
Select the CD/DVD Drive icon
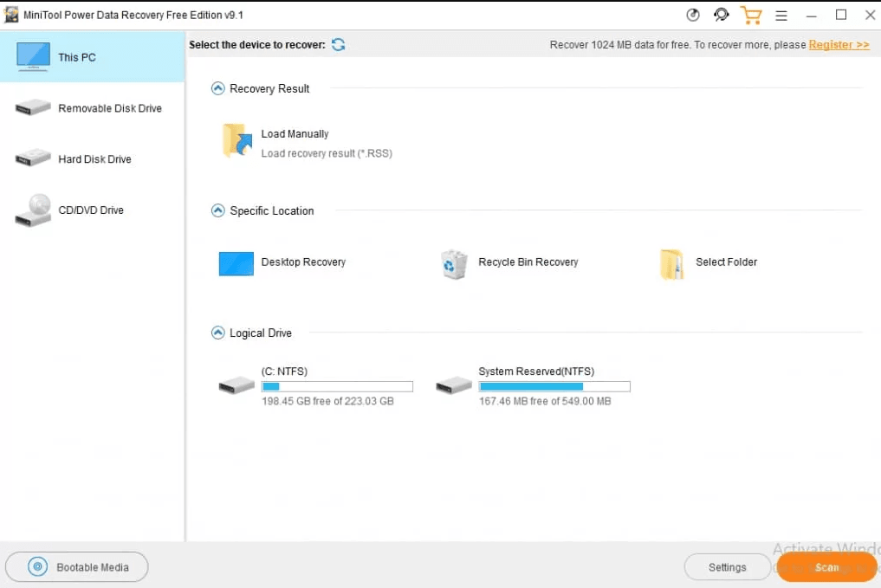(x=33, y=210)
